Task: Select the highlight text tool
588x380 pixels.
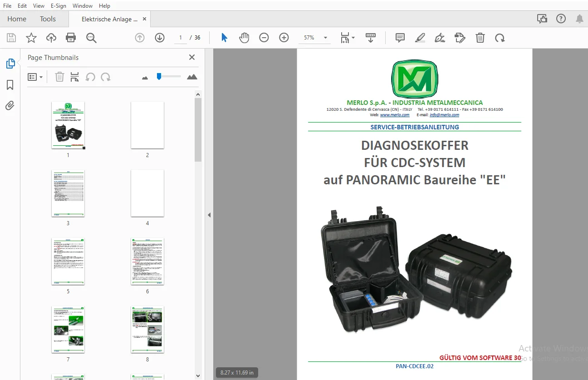Action: pyautogui.click(x=420, y=38)
